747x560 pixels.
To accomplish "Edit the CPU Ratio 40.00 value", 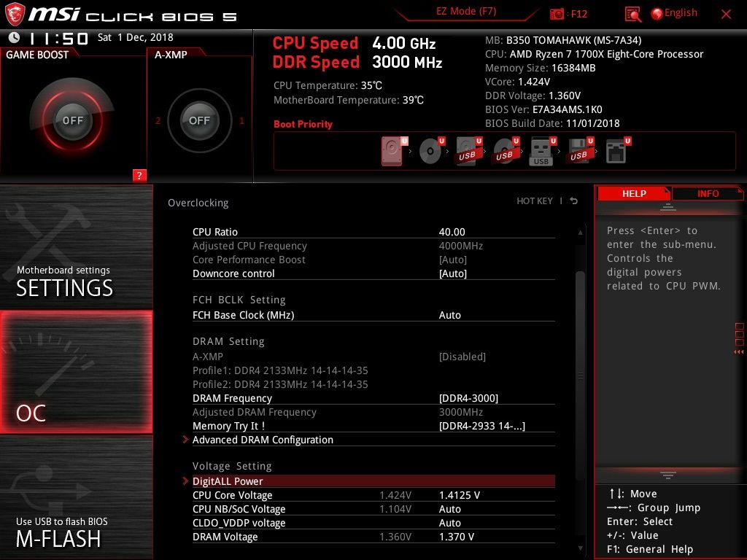I will click(452, 232).
